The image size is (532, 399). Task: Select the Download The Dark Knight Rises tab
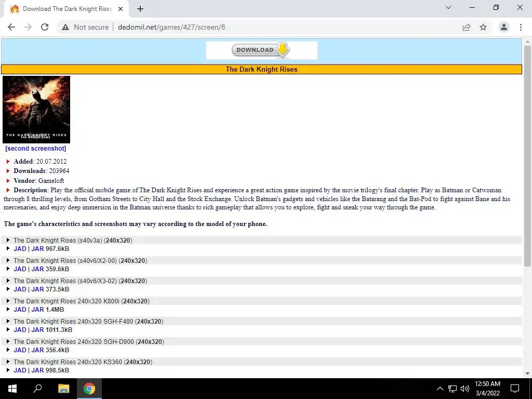click(67, 9)
